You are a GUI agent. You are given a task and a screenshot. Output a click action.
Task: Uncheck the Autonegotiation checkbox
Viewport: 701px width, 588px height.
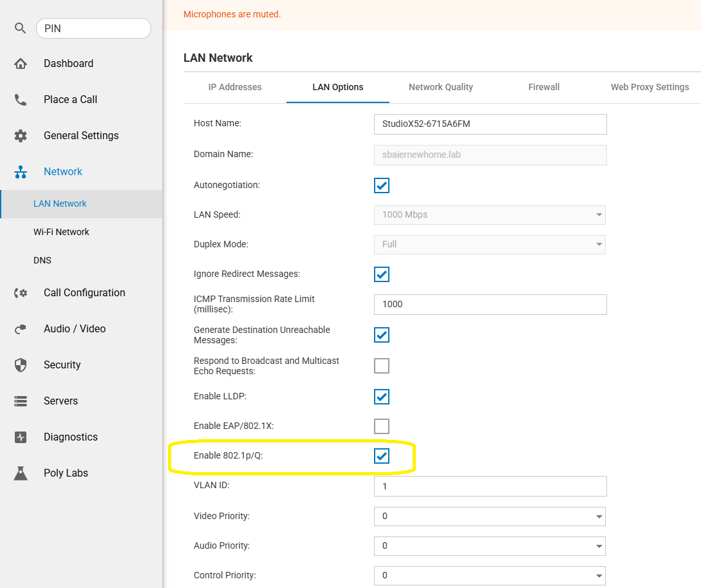[x=381, y=185]
